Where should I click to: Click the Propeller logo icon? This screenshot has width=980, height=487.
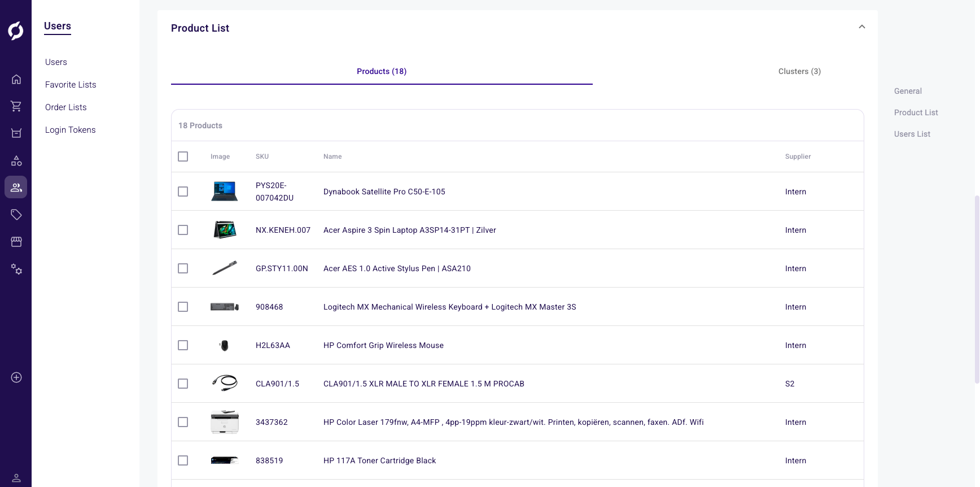(x=16, y=31)
